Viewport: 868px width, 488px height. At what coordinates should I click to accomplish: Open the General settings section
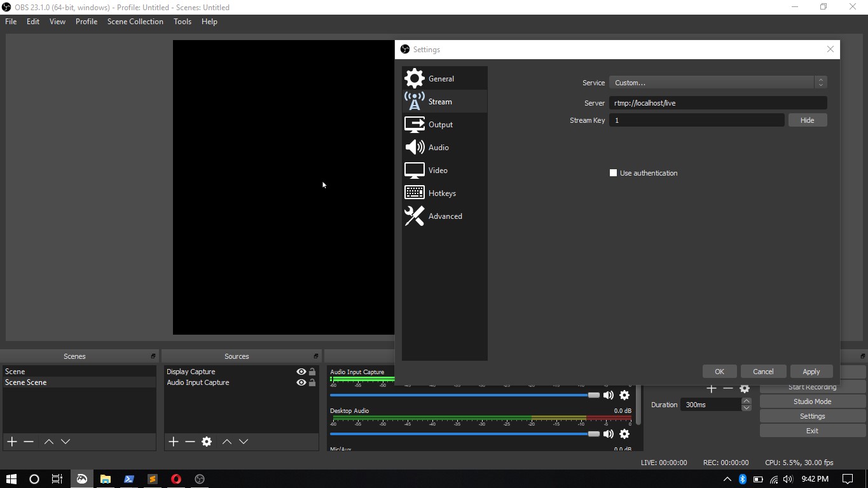pyautogui.click(x=444, y=79)
